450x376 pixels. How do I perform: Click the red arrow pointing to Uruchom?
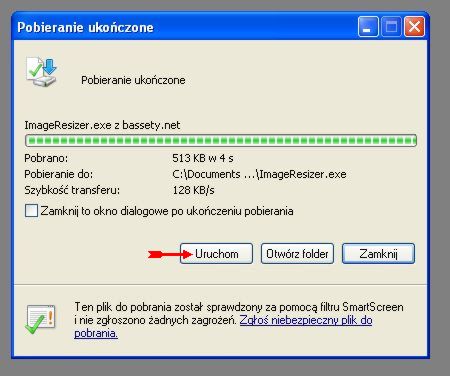[170, 255]
